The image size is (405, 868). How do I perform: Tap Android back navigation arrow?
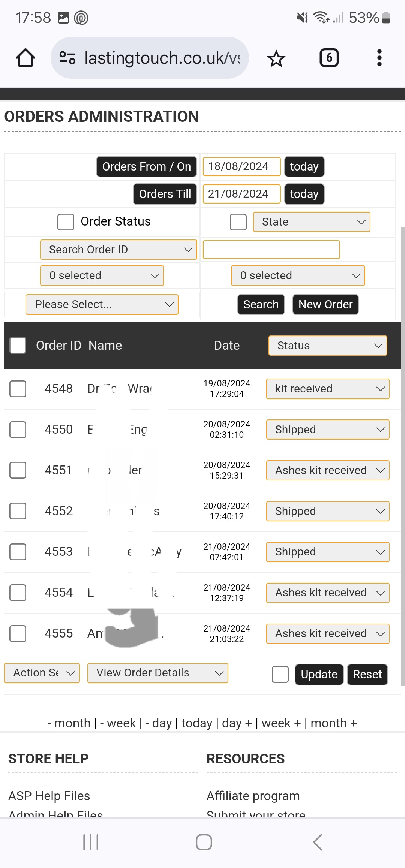click(318, 842)
